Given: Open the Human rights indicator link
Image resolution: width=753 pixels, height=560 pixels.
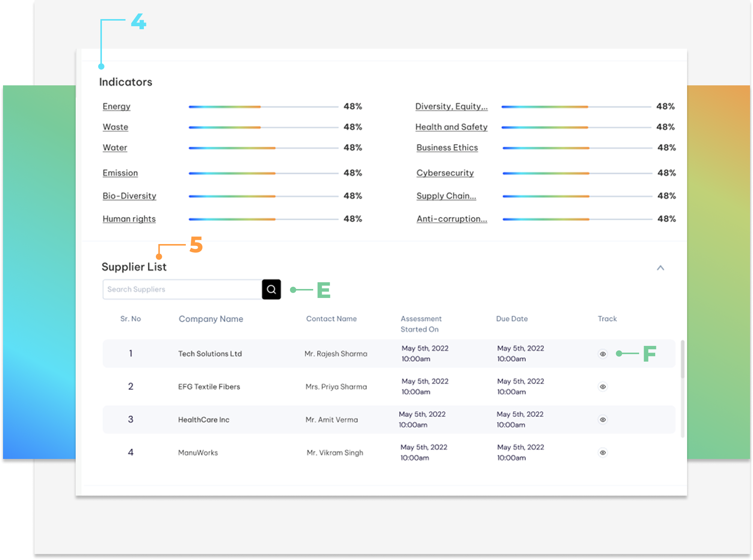Looking at the screenshot, I should [129, 219].
